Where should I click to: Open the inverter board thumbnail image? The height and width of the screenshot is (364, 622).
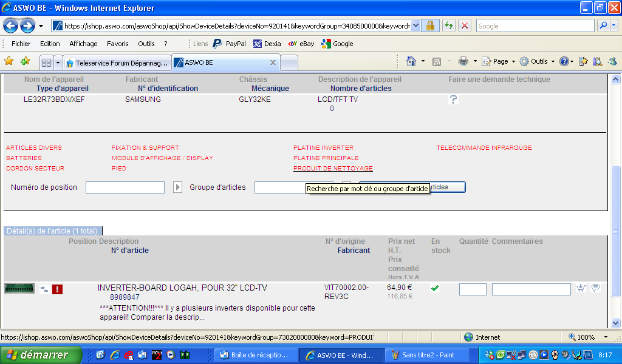[19, 288]
